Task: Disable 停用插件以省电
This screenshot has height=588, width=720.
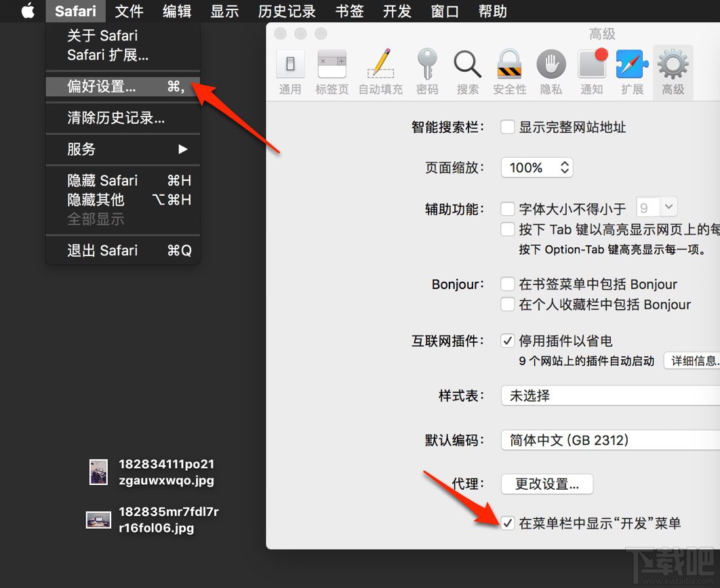Action: (508, 341)
